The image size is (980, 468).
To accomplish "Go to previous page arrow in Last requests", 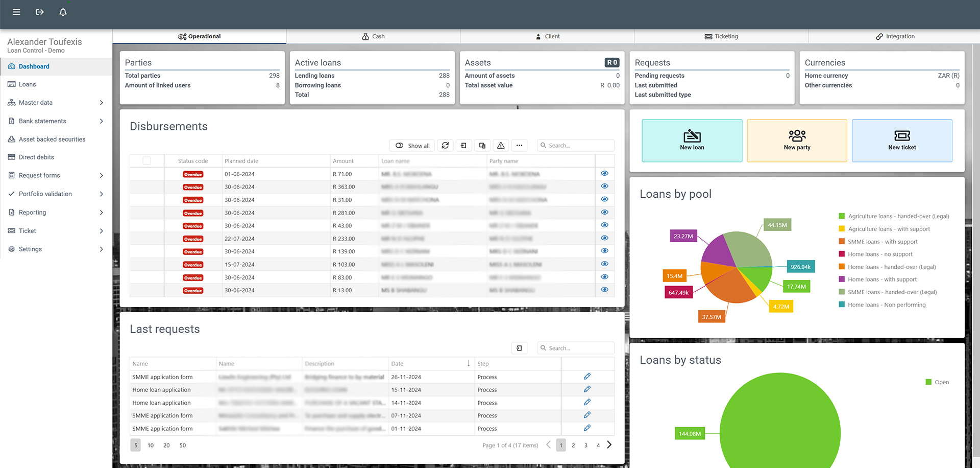I will coord(548,445).
